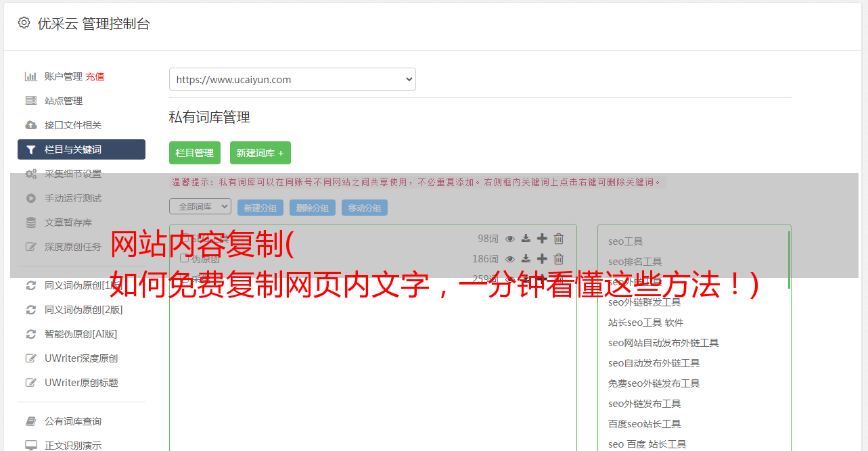Select keyword 百度seo站长工具
868x451 pixels.
[645, 424]
